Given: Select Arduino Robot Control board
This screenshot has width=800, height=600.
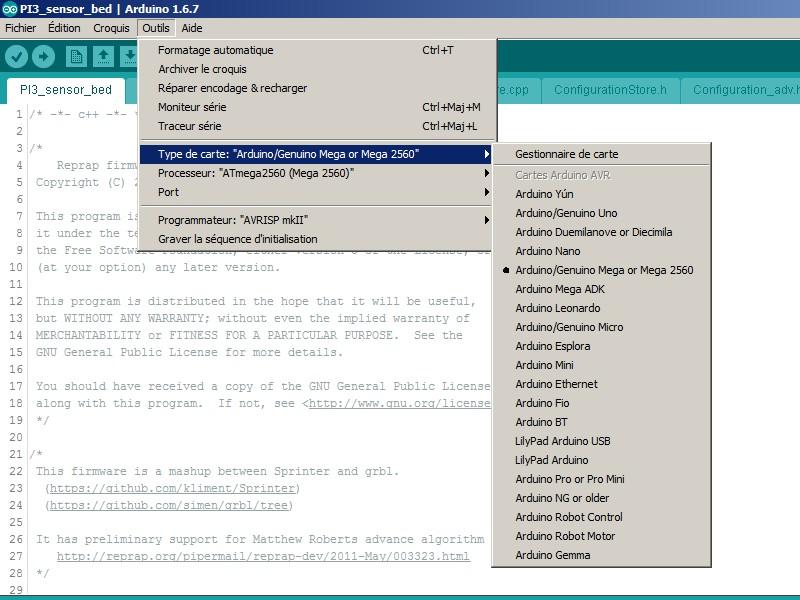Looking at the screenshot, I should [x=602, y=517].
